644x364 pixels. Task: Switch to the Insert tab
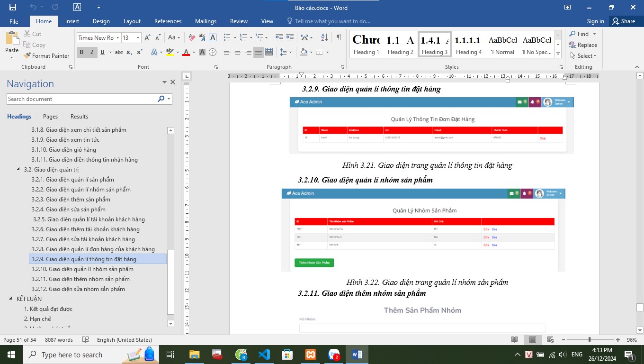tap(72, 21)
